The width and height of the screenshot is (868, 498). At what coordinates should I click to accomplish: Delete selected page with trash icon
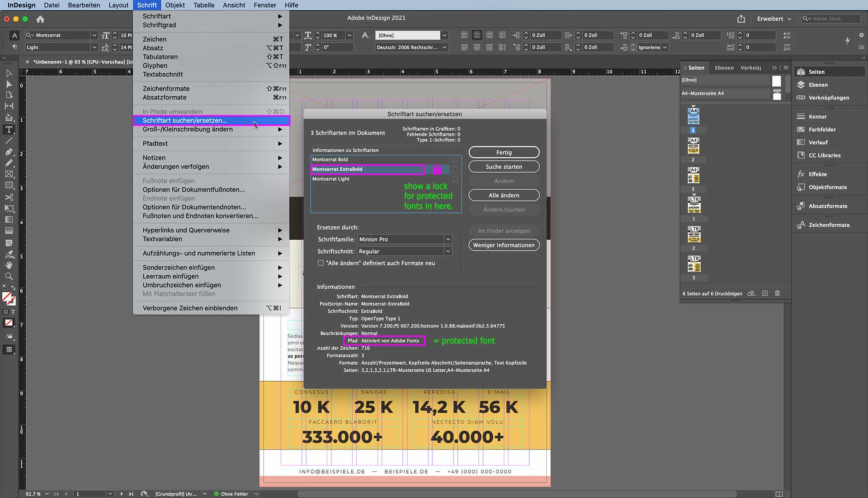tap(778, 293)
